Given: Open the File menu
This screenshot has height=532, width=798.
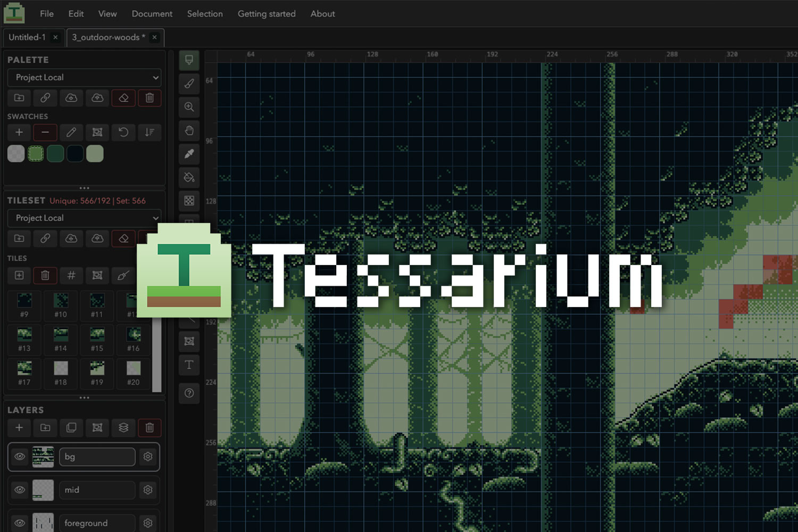Looking at the screenshot, I should pos(47,14).
